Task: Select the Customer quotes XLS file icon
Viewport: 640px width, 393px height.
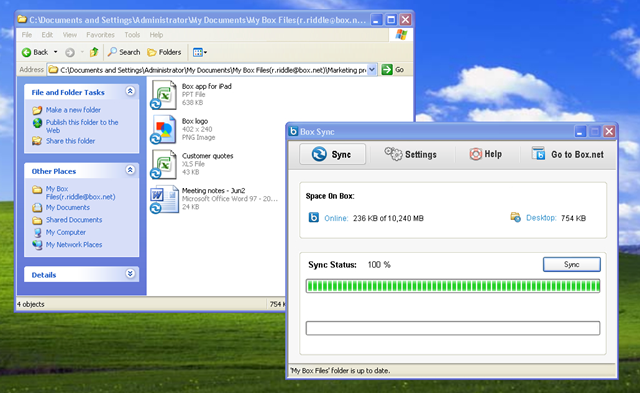Action: pos(164,164)
